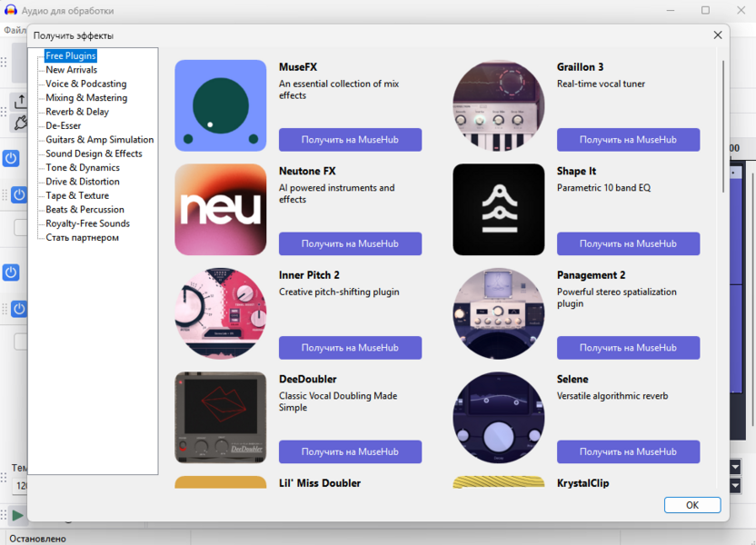
Task: Get Neutone FX on MuseHub
Action: click(x=350, y=243)
